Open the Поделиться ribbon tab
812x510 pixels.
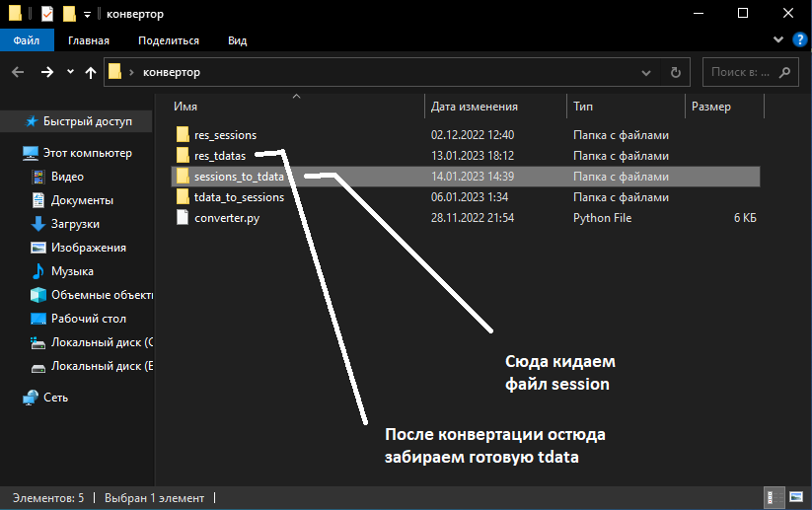coord(169,40)
